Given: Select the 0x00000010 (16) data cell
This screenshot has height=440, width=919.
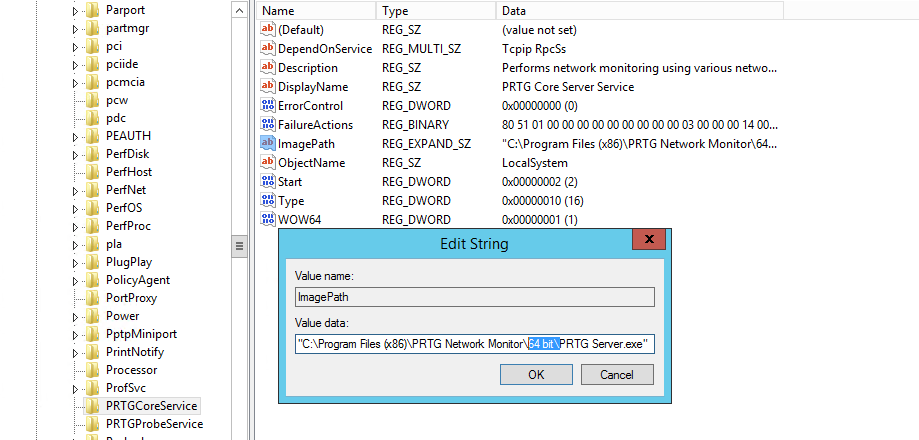Looking at the screenshot, I should coord(543,200).
